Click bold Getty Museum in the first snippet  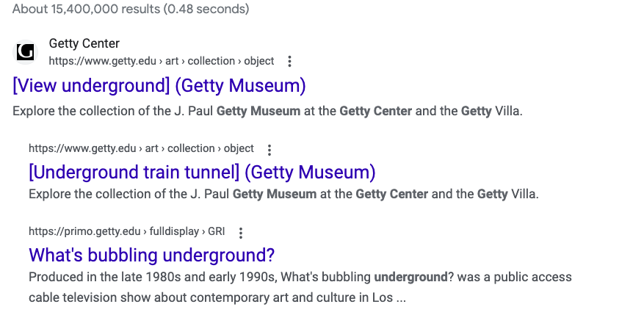258,111
